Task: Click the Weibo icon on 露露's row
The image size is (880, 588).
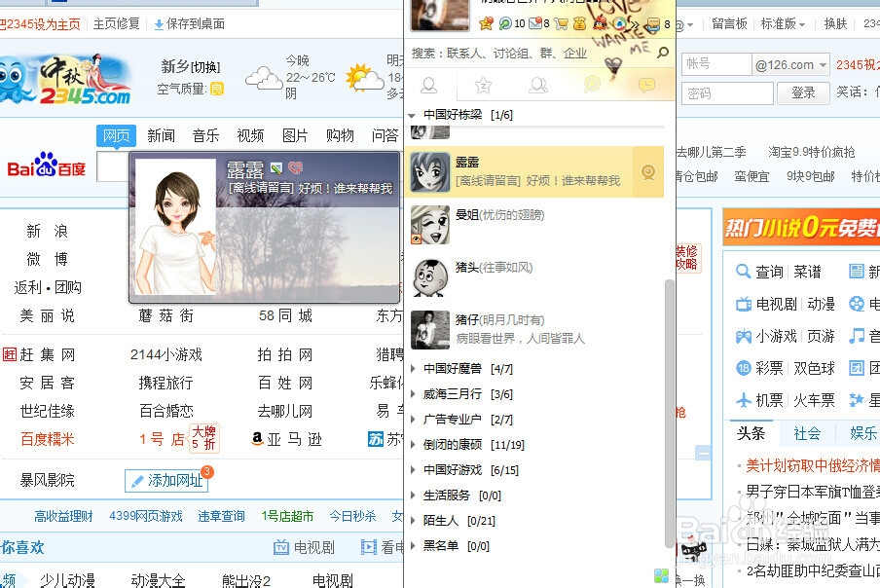Action: [648, 172]
